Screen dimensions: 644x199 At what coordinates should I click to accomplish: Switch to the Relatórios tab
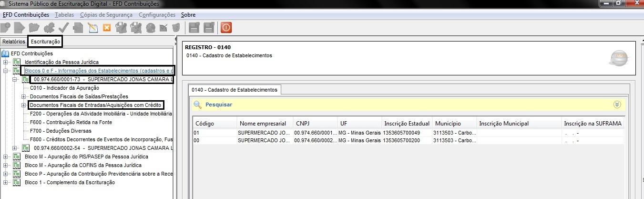click(x=13, y=42)
